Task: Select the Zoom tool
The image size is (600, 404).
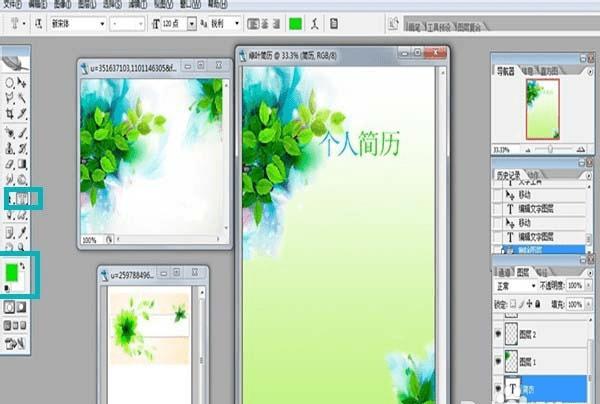Action: (x=22, y=247)
